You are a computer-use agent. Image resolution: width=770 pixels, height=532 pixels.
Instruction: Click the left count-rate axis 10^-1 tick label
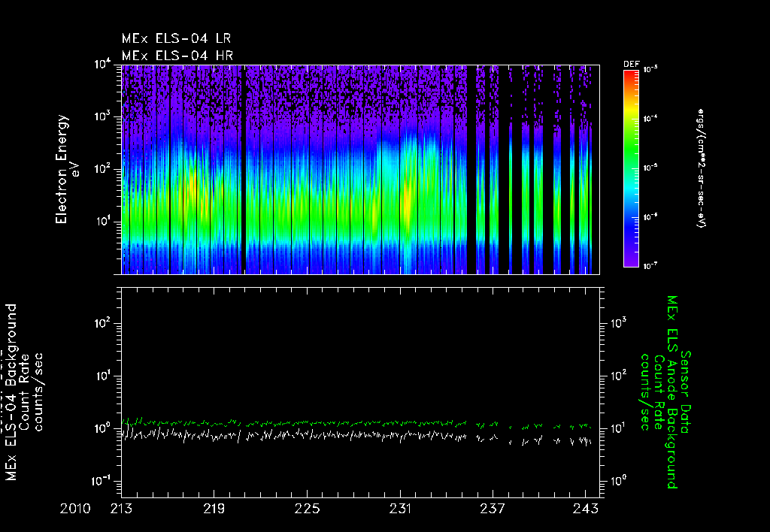[101, 480]
